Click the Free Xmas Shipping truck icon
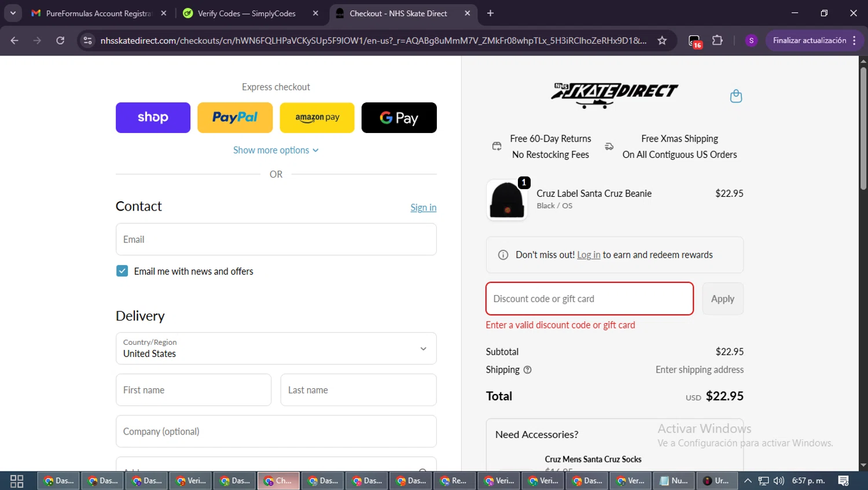This screenshot has height=490, width=868. click(x=609, y=146)
